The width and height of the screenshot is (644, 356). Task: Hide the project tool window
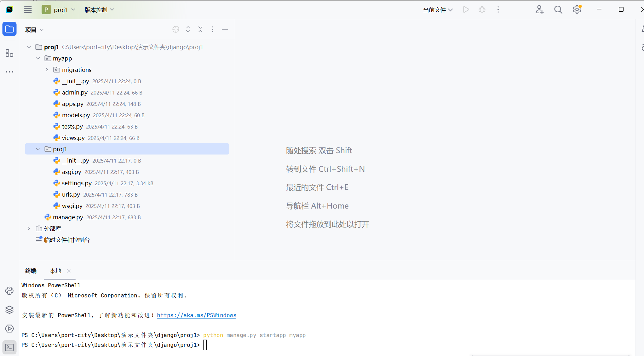pyautogui.click(x=225, y=29)
